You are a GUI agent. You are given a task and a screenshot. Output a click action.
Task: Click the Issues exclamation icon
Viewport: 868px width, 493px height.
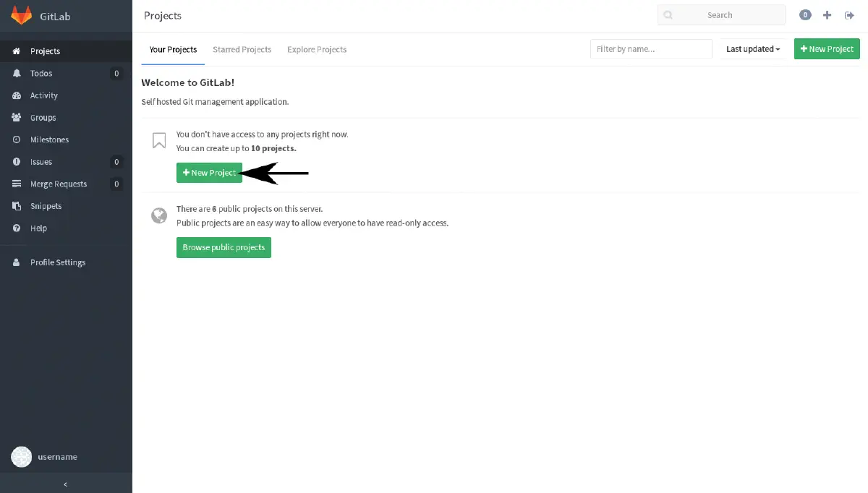point(16,162)
